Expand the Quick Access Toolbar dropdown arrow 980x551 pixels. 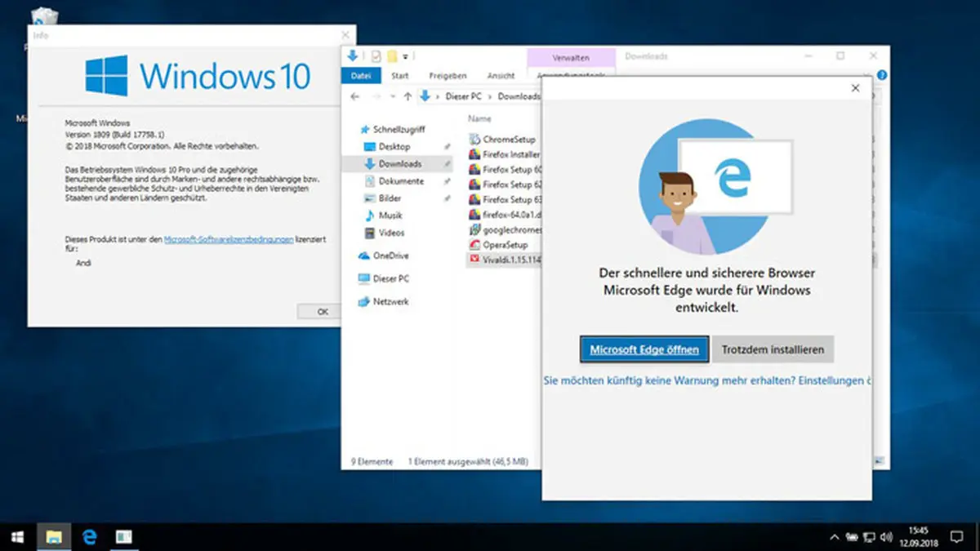406,56
